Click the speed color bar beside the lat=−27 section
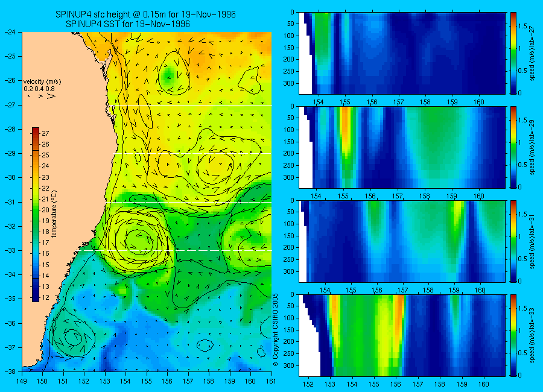The width and height of the screenshot is (543, 392). tap(513, 53)
